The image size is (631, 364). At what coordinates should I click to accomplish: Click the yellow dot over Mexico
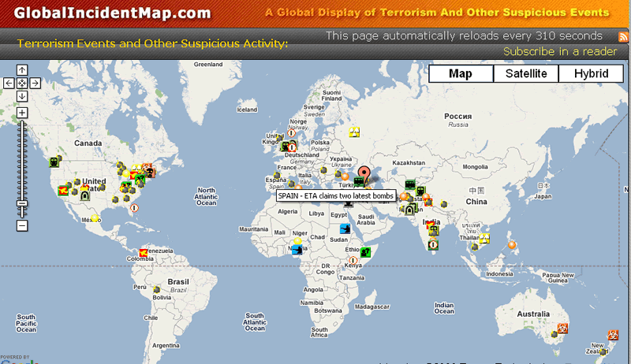[x=95, y=218]
